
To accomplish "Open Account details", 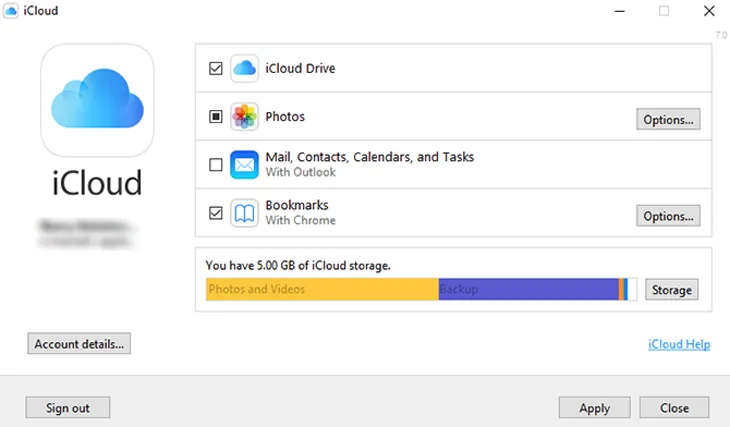I will pyautogui.click(x=79, y=344).
